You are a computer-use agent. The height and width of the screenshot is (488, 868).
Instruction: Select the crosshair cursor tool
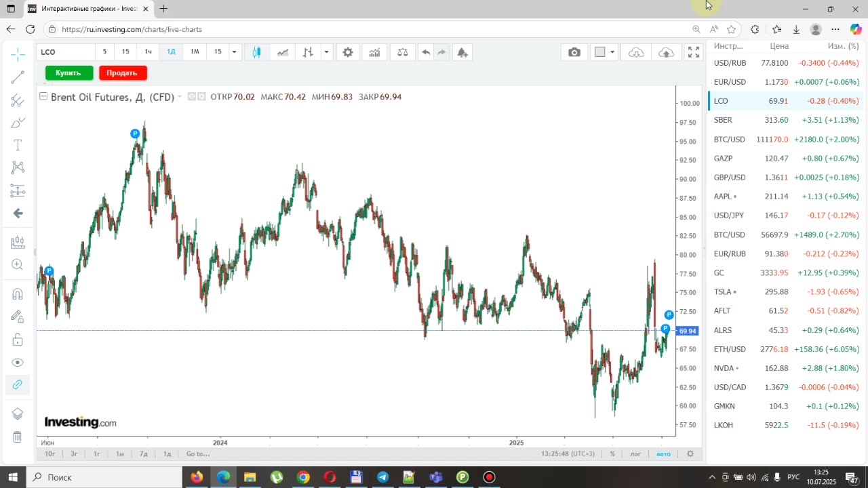(18, 54)
